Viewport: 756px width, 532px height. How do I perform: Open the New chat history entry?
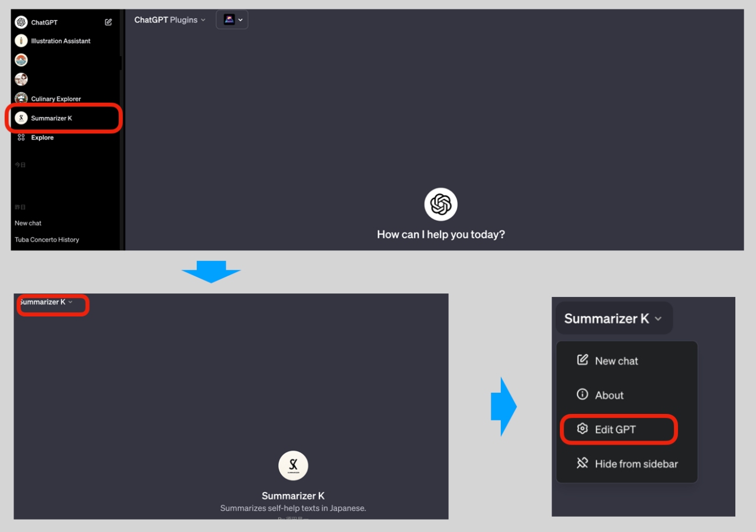[x=28, y=223]
